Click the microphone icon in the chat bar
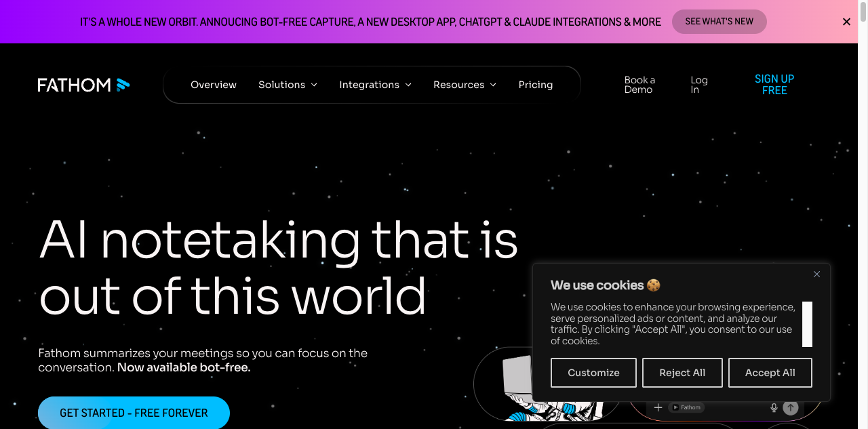Viewport: 868px width, 429px height. pyautogui.click(x=774, y=407)
